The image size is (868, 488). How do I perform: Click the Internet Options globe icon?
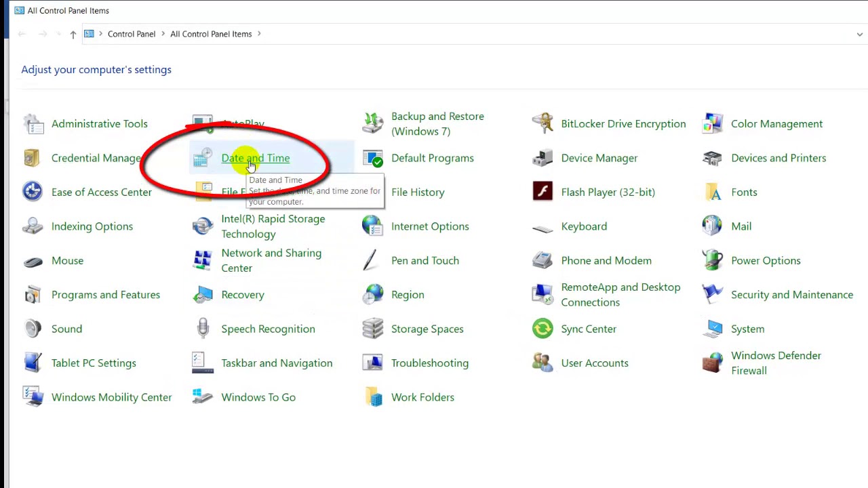[x=372, y=226]
